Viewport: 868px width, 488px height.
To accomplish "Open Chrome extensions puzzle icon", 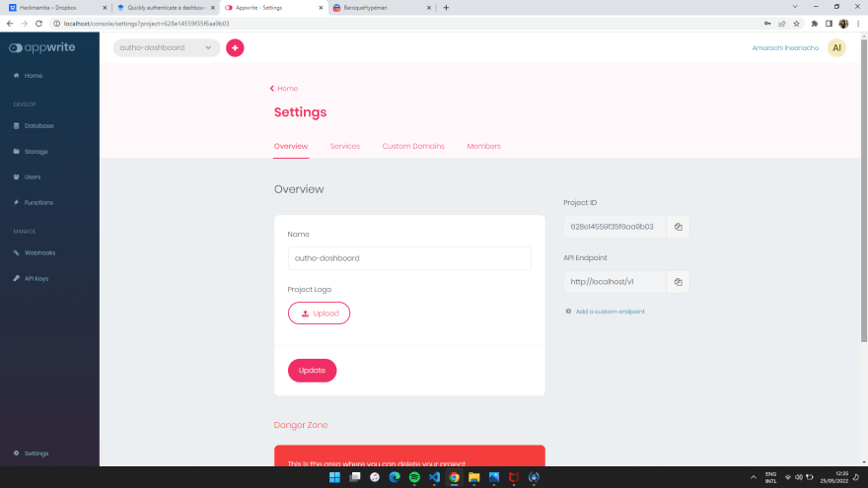I will tap(815, 24).
